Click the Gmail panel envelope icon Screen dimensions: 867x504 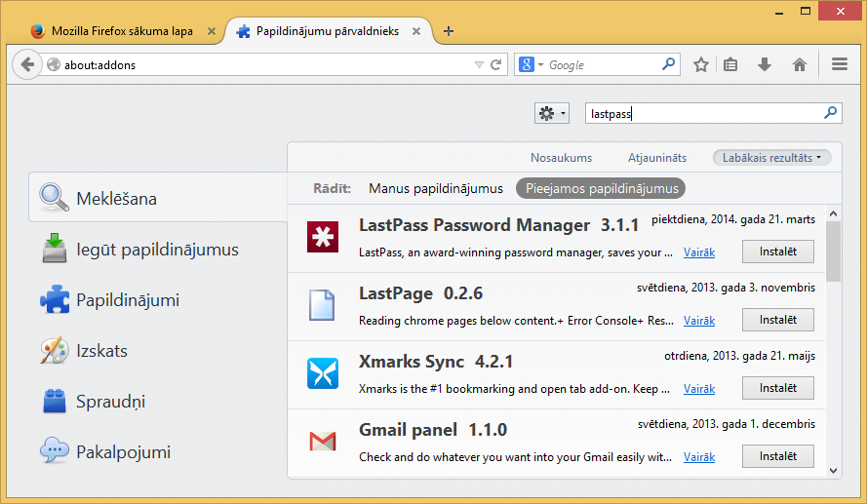[323, 442]
